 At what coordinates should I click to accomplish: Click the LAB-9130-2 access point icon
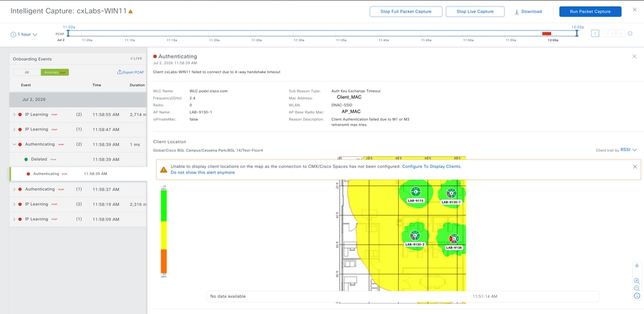click(415, 235)
